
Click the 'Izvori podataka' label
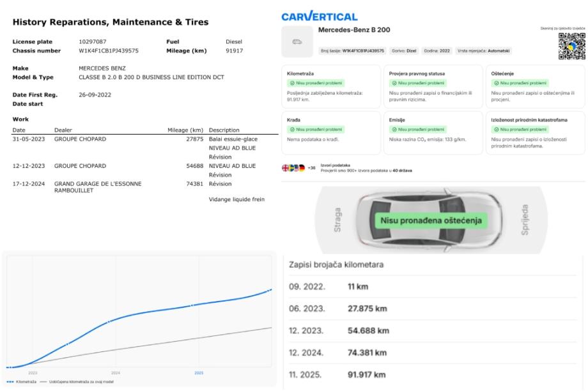(336, 165)
